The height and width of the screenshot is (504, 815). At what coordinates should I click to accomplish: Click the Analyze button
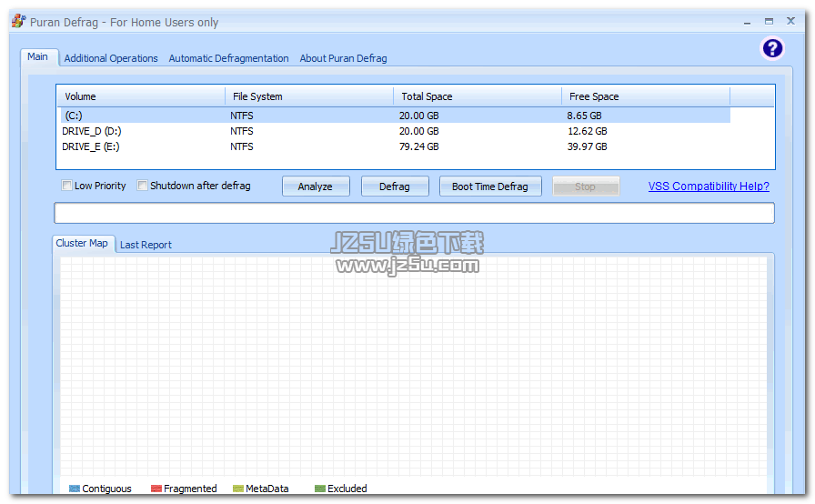pos(316,186)
